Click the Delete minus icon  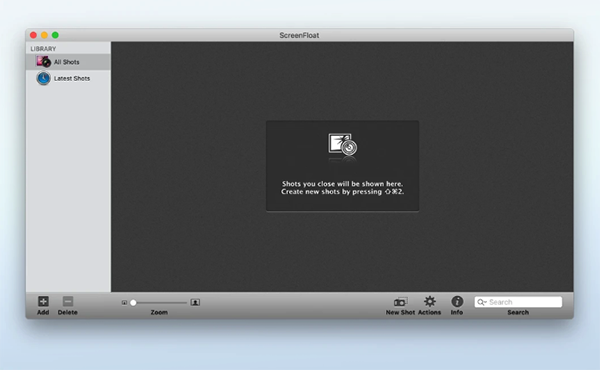point(68,301)
